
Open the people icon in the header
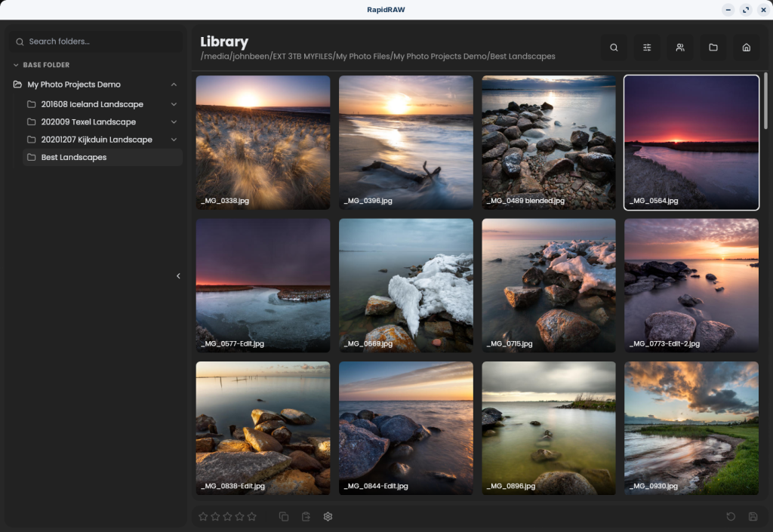(680, 48)
